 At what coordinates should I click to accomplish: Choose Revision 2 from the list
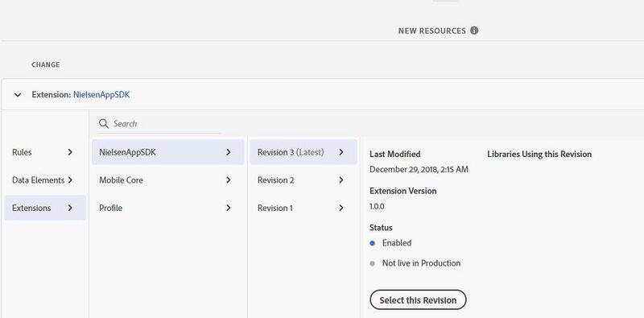click(x=303, y=180)
